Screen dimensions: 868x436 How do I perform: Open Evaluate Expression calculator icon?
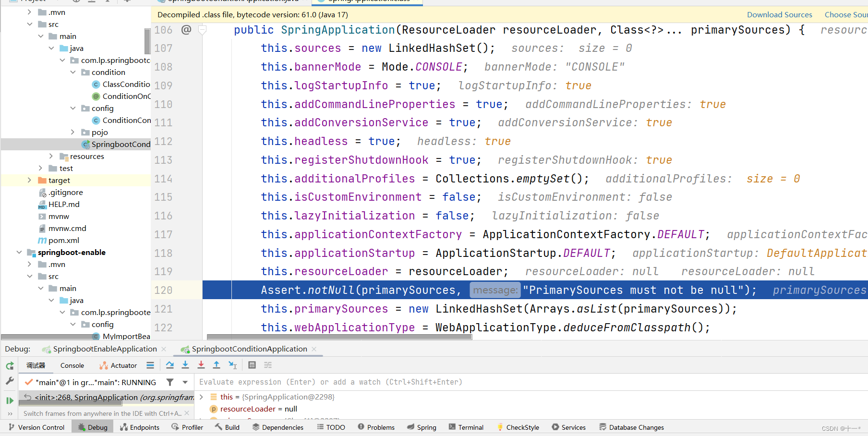pyautogui.click(x=252, y=365)
